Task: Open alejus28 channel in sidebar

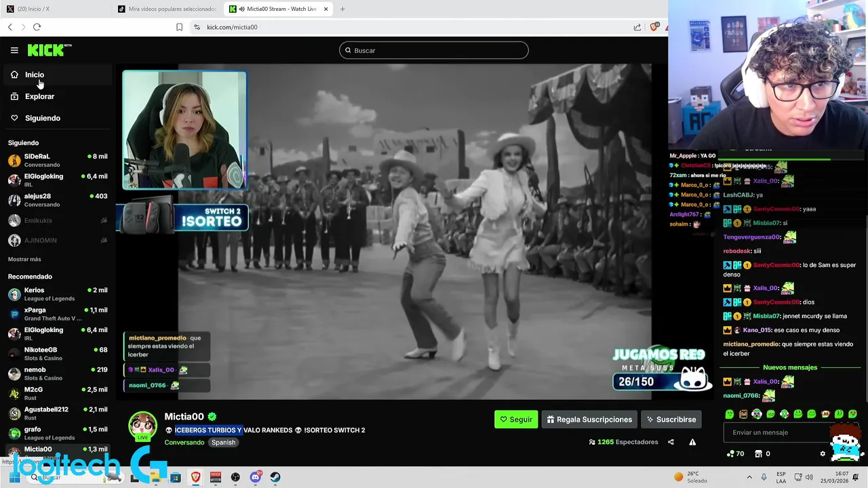Action: 57,200
